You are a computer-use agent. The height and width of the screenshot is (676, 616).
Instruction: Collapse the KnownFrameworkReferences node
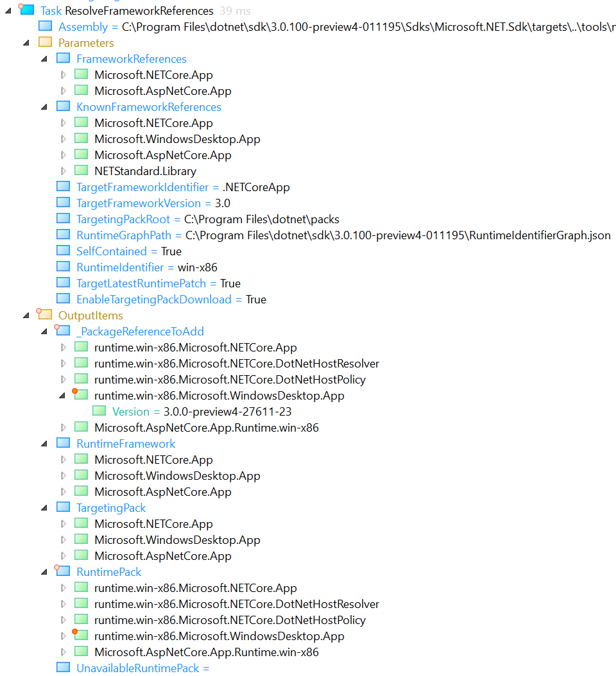point(44,106)
